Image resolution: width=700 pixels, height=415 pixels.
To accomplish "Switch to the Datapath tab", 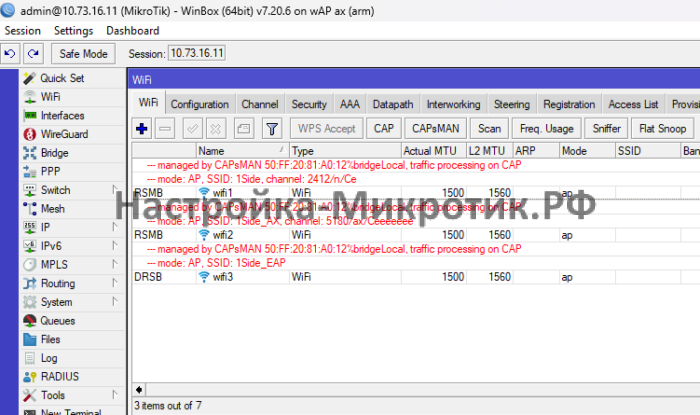I will 393,104.
